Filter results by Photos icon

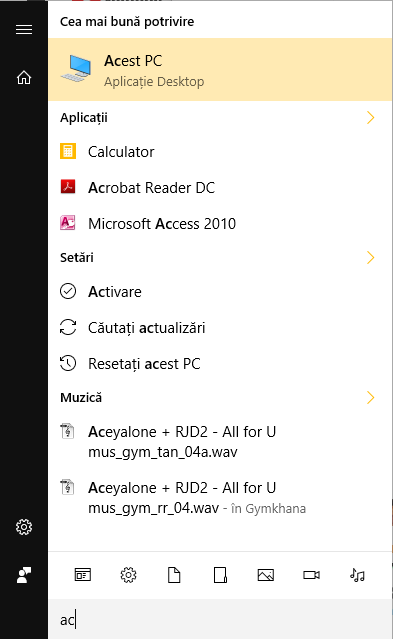pyautogui.click(x=266, y=575)
